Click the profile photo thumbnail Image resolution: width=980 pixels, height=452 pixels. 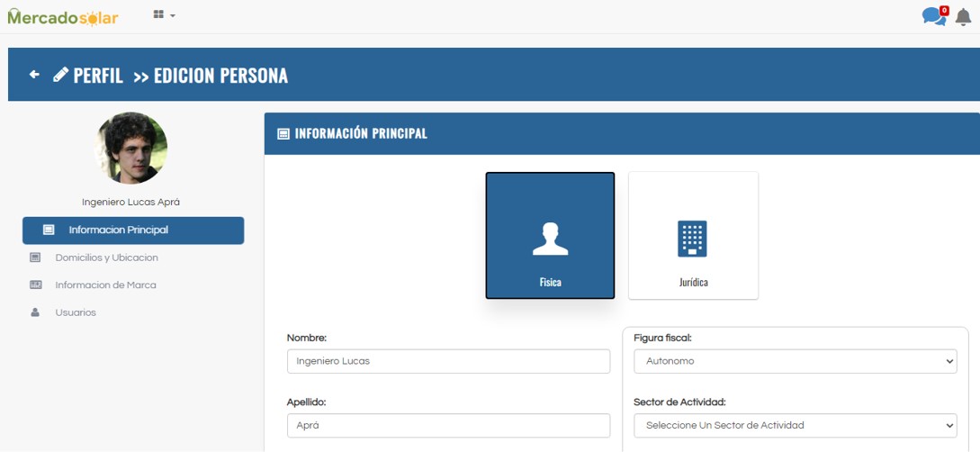tap(131, 149)
